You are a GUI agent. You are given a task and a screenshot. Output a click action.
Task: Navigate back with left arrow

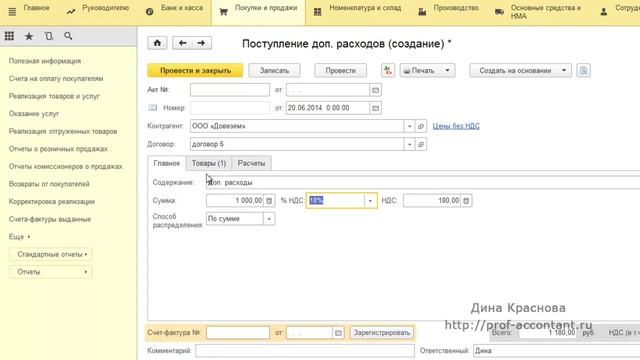(x=182, y=43)
